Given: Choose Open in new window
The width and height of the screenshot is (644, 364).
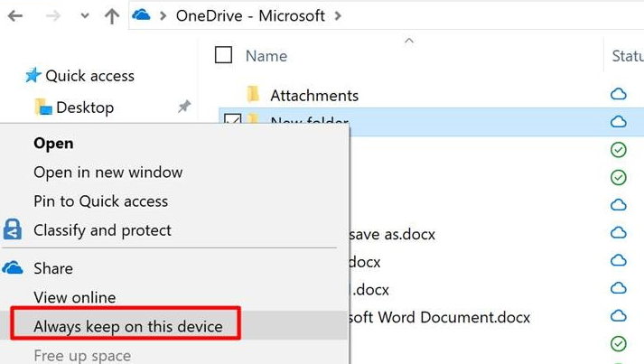Looking at the screenshot, I should click(108, 173).
